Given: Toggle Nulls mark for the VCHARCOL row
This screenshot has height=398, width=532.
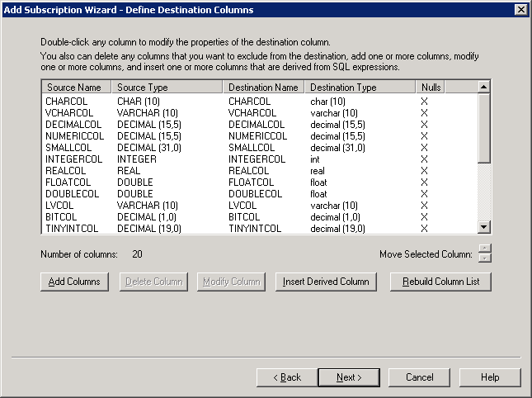Looking at the screenshot, I should pos(425,112).
